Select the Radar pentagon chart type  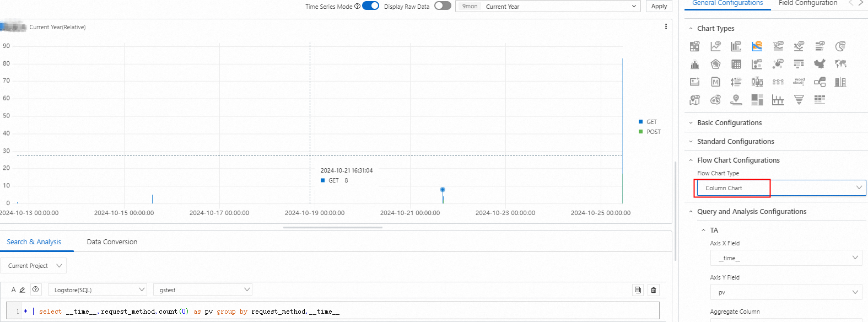pos(715,65)
